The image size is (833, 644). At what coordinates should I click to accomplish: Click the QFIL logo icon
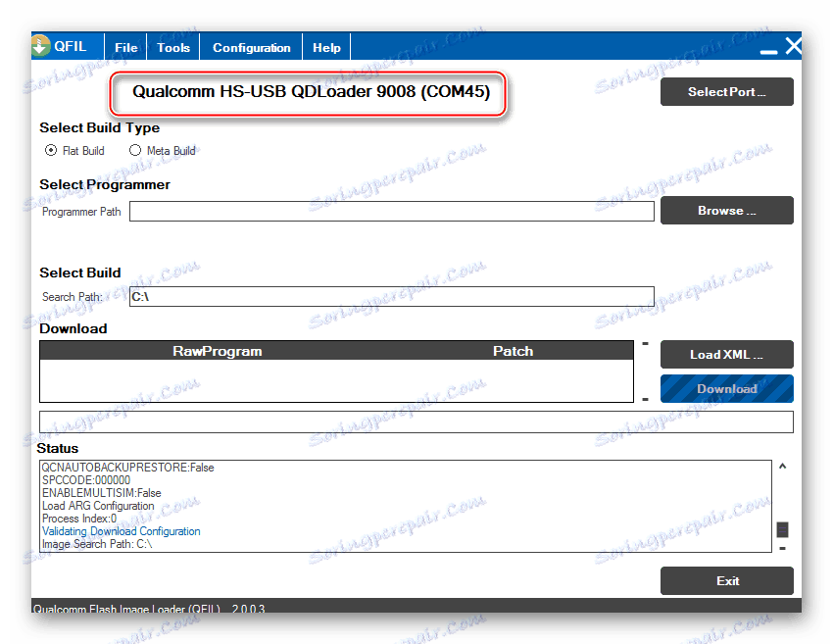point(40,46)
